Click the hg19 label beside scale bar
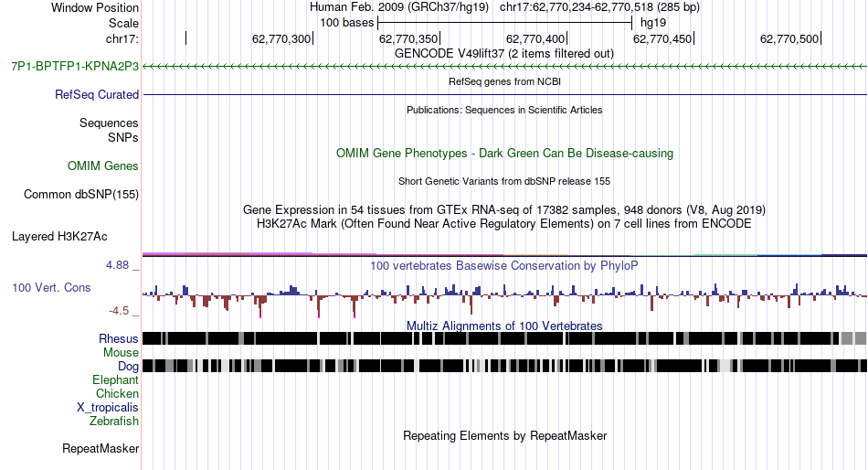Screen dimensions: 868x470 (x=653, y=23)
